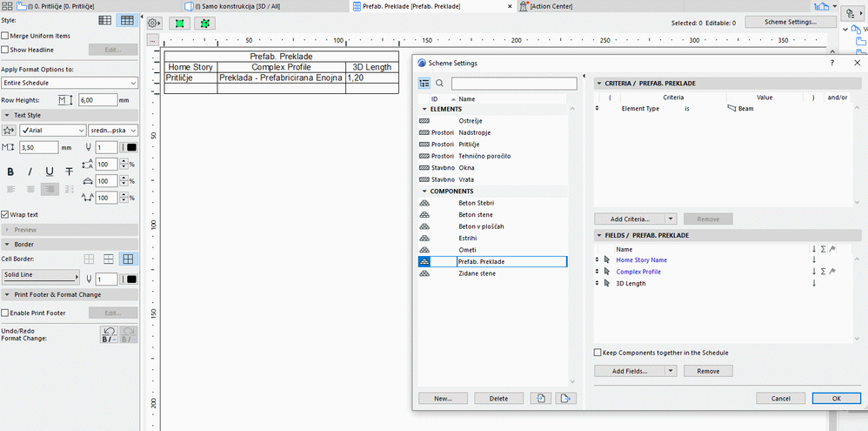Click flag icon on Complex Profile field
Screen dimensions: 868x431
click(831, 272)
